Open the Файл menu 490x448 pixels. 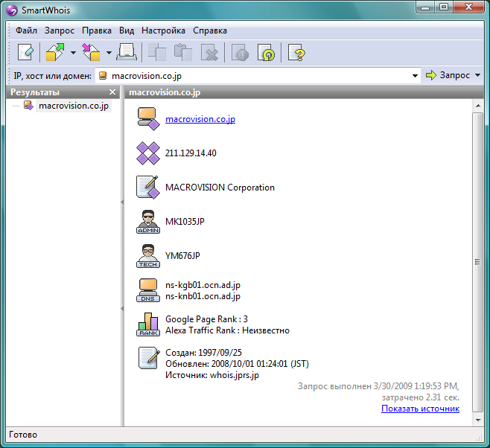tap(26, 31)
